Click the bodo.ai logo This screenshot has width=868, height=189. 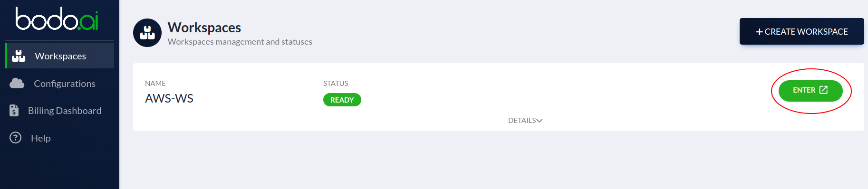point(57,19)
